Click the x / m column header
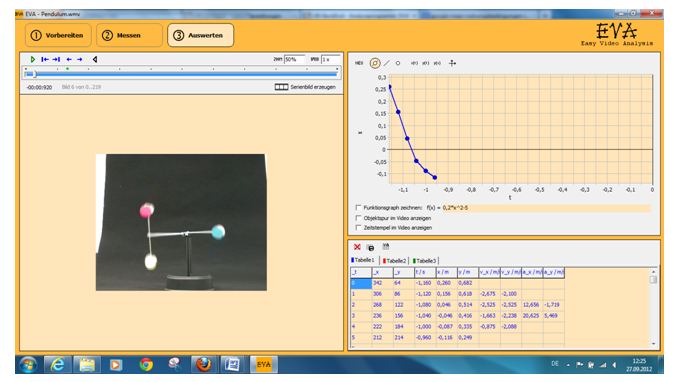The height and width of the screenshot is (382, 680). pos(447,272)
